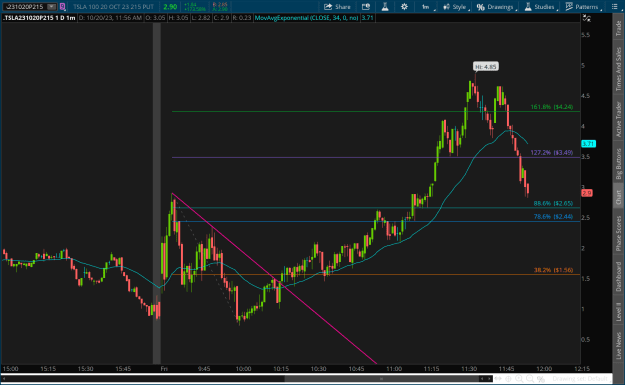Open the Style menu
This screenshot has width=625, height=385.
pyautogui.click(x=456, y=7)
